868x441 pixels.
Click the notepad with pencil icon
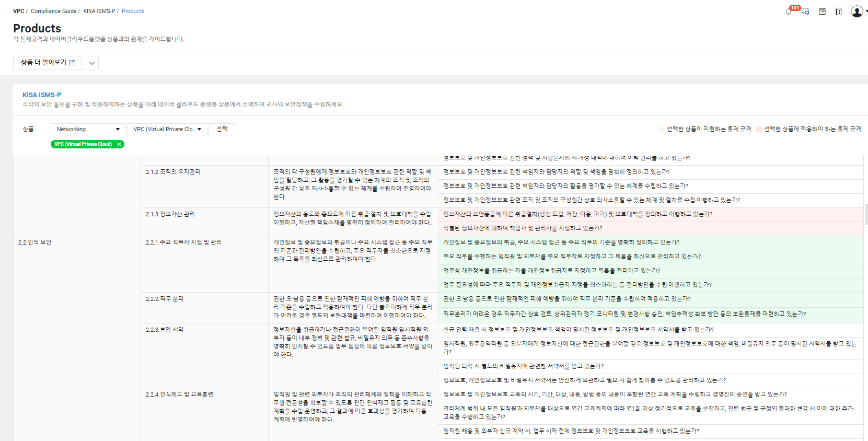(822, 11)
